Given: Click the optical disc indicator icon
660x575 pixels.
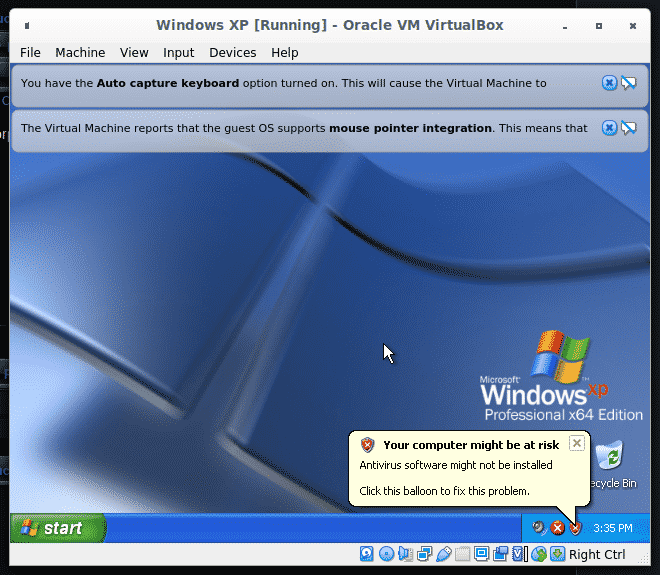Looking at the screenshot, I should click(x=386, y=554).
